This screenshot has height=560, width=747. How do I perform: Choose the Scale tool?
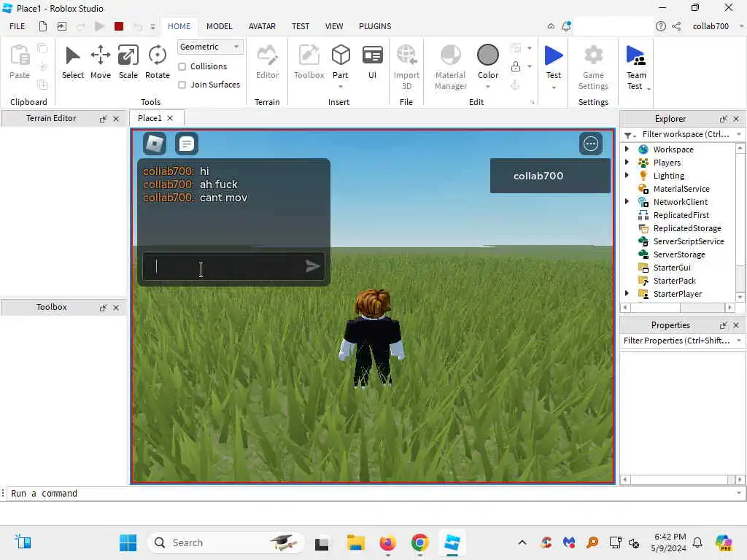pyautogui.click(x=128, y=62)
